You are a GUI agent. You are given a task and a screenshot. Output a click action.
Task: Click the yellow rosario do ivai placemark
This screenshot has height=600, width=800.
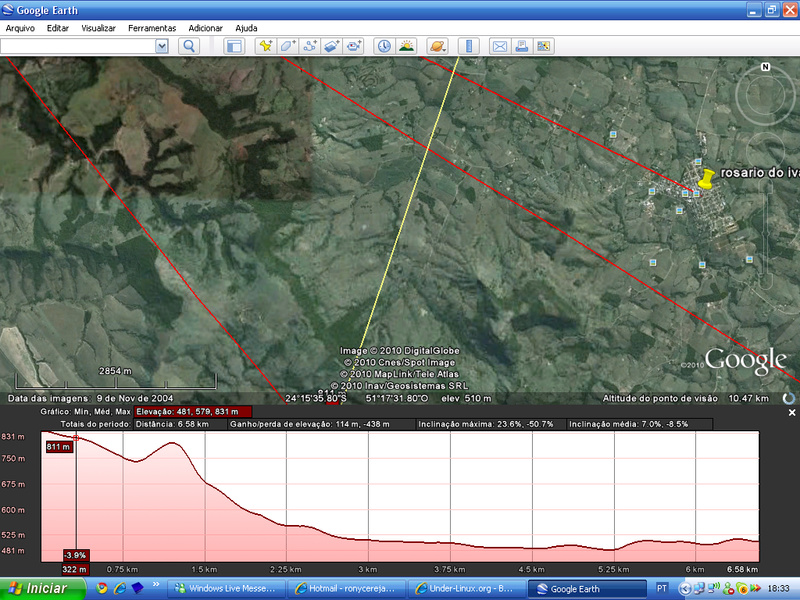click(706, 179)
